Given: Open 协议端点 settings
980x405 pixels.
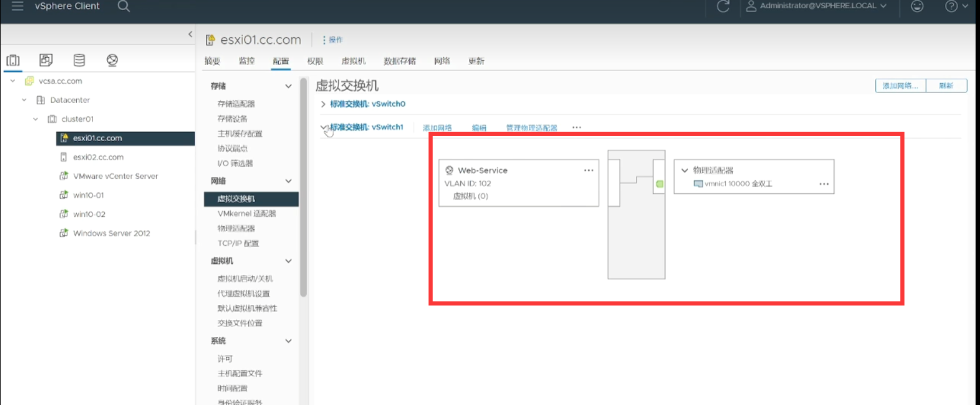Looking at the screenshot, I should click(232, 149).
